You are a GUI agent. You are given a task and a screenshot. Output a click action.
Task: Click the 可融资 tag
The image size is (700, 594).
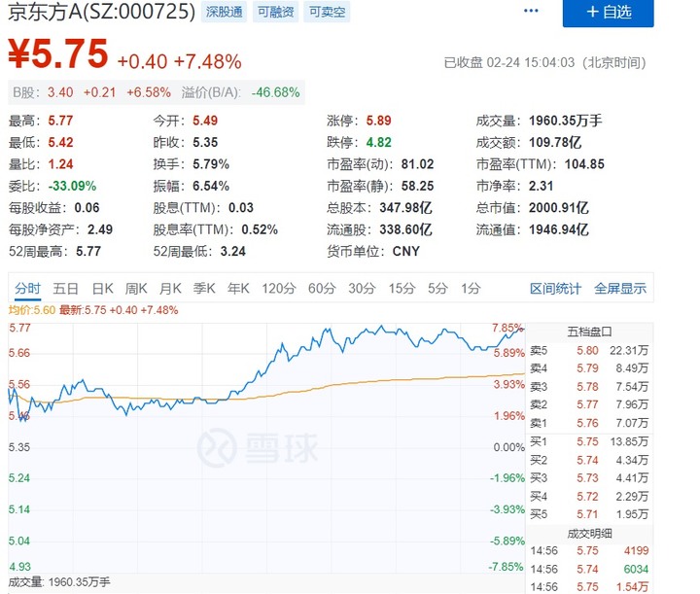click(x=275, y=12)
